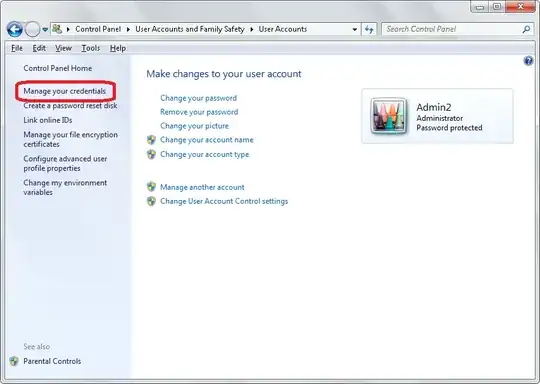
Task: Open Manage your credentials
Action: 65,91
